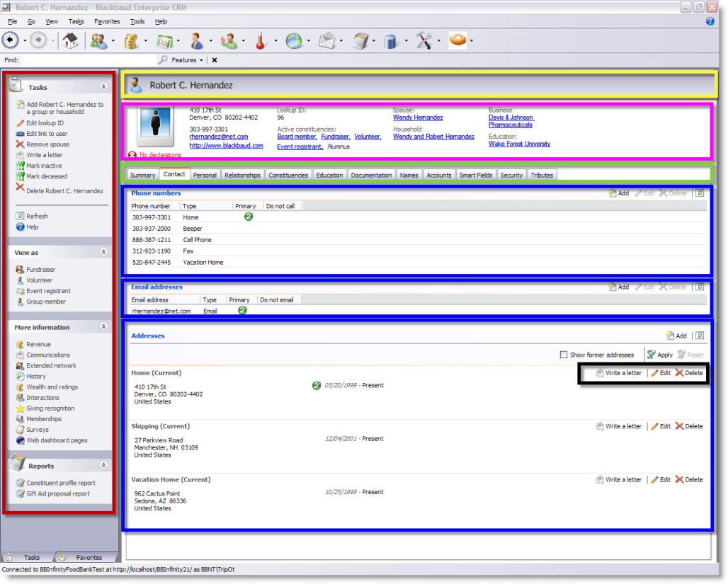Click into the Find input field
Viewport: 728px width, 584px height.
coord(89,60)
